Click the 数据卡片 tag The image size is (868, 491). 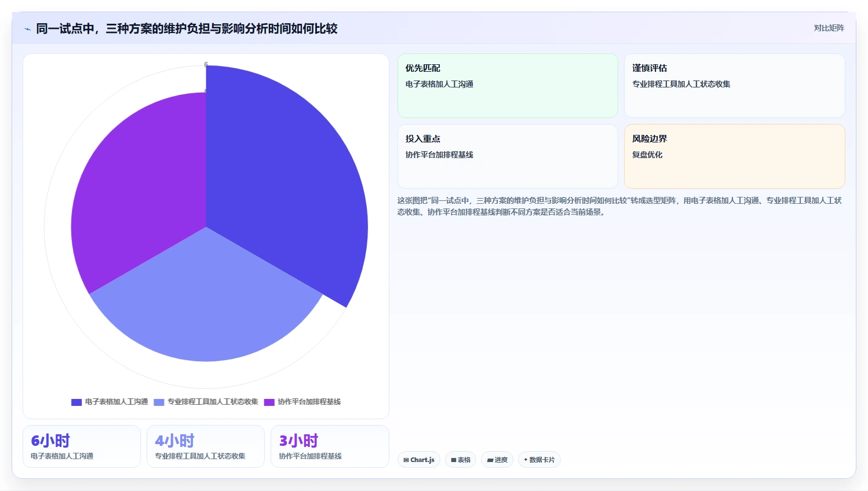(x=539, y=460)
